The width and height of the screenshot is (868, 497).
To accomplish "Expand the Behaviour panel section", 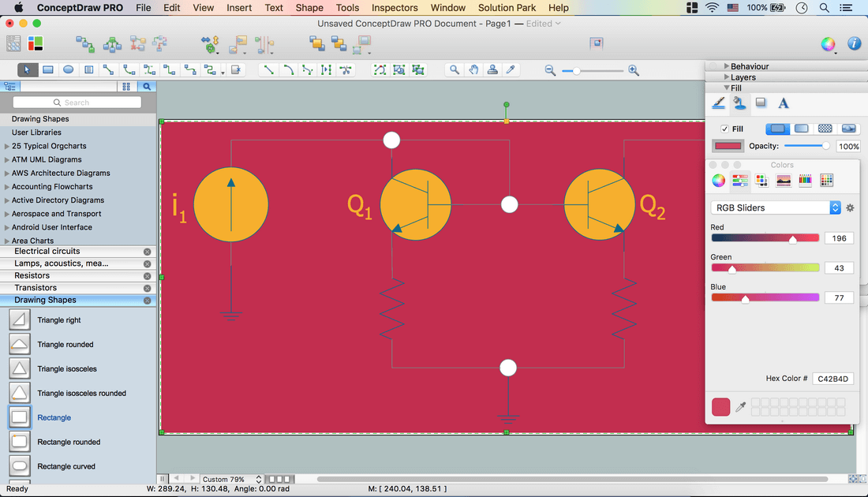I will (749, 66).
